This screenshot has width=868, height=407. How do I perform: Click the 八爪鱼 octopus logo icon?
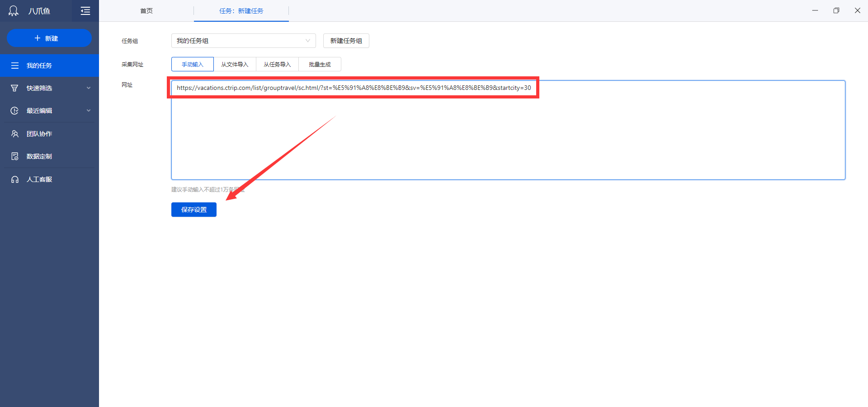click(14, 11)
